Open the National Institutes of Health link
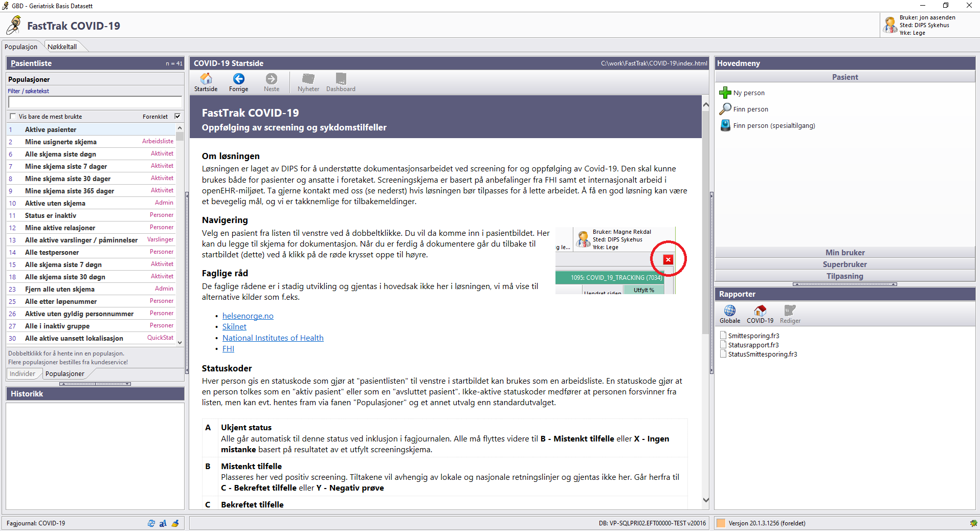The height and width of the screenshot is (531, 980). tap(273, 338)
